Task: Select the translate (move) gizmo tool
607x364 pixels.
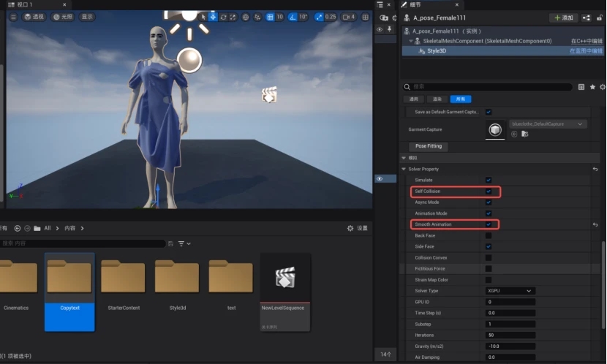Action: pyautogui.click(x=213, y=17)
